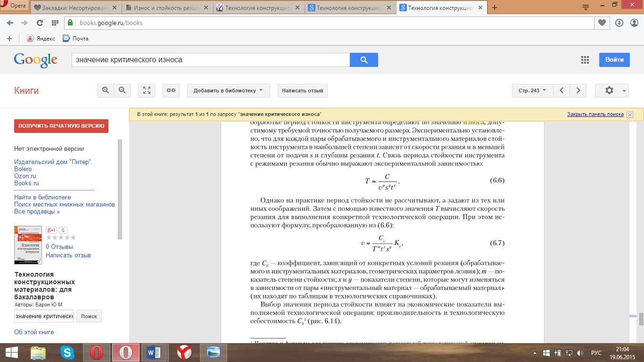Open Yandex browser from the taskbar
The width and height of the screenshot is (644, 362).
point(184,353)
